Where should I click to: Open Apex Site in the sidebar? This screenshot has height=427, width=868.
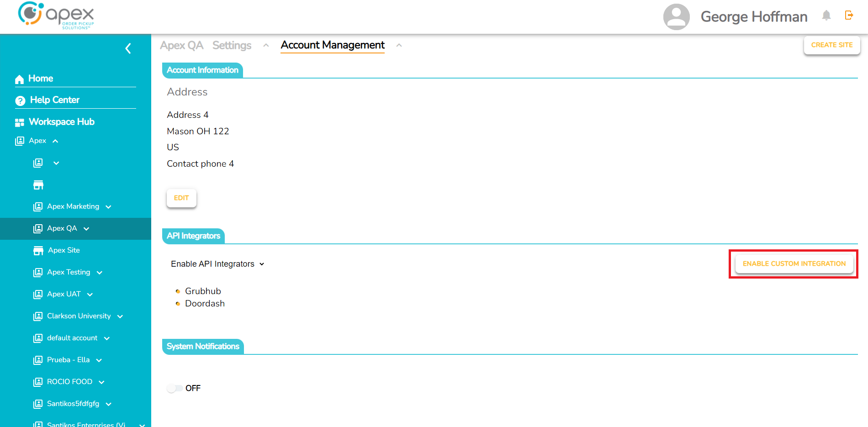point(64,250)
